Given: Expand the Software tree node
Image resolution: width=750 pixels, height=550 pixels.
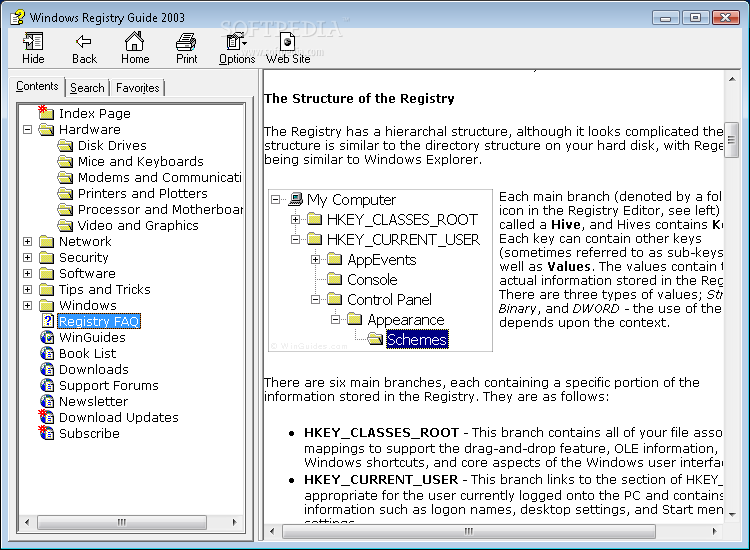Looking at the screenshot, I should (28, 274).
